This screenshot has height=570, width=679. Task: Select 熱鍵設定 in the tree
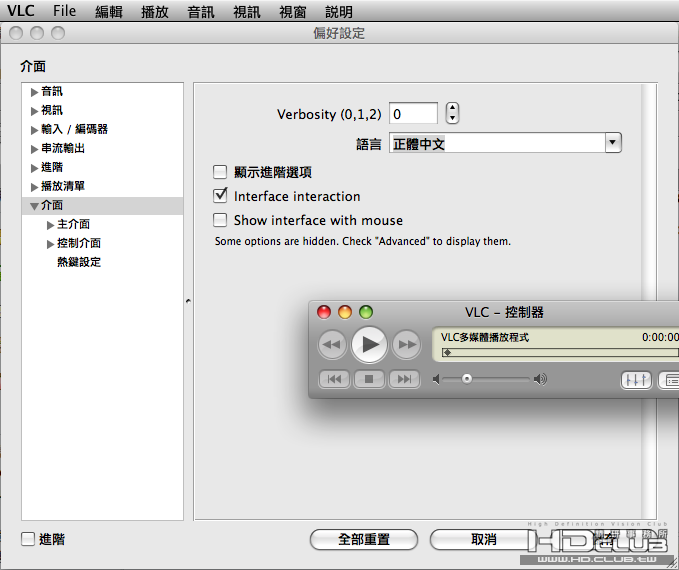click(x=79, y=262)
